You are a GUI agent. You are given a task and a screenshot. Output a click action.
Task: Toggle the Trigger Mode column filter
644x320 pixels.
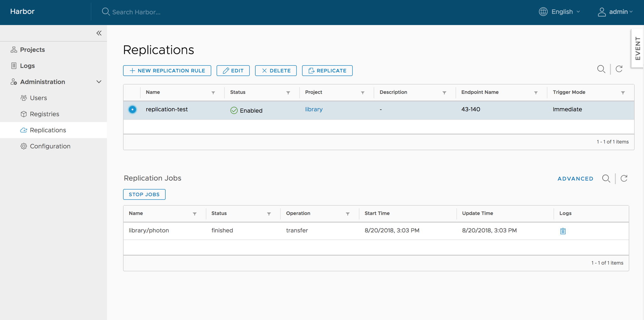pos(623,93)
